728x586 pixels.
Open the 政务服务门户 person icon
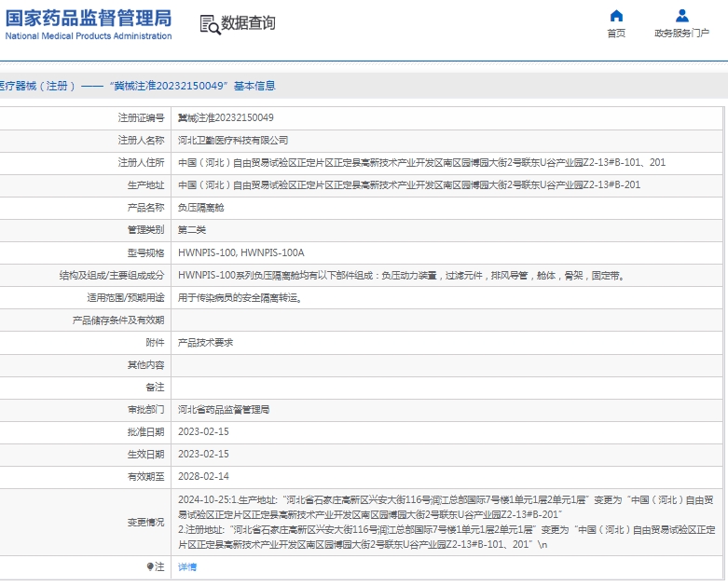pos(682,16)
